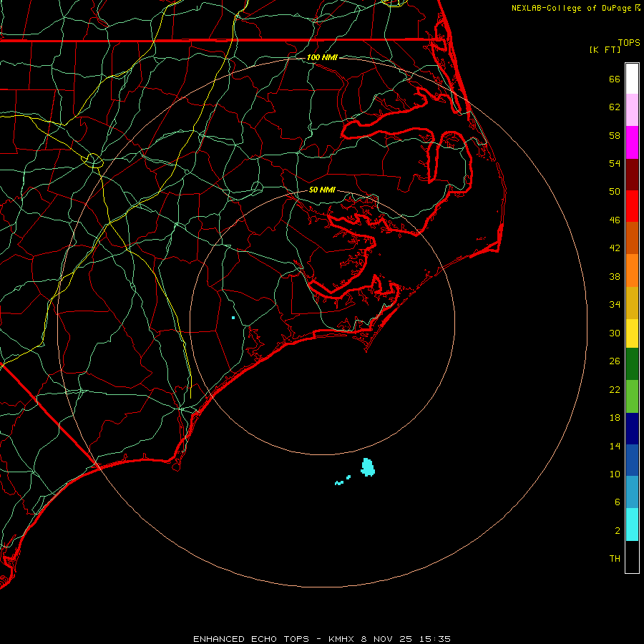644x644 pixels.
Task: Pick the light green legend swatch
Action: point(632,396)
